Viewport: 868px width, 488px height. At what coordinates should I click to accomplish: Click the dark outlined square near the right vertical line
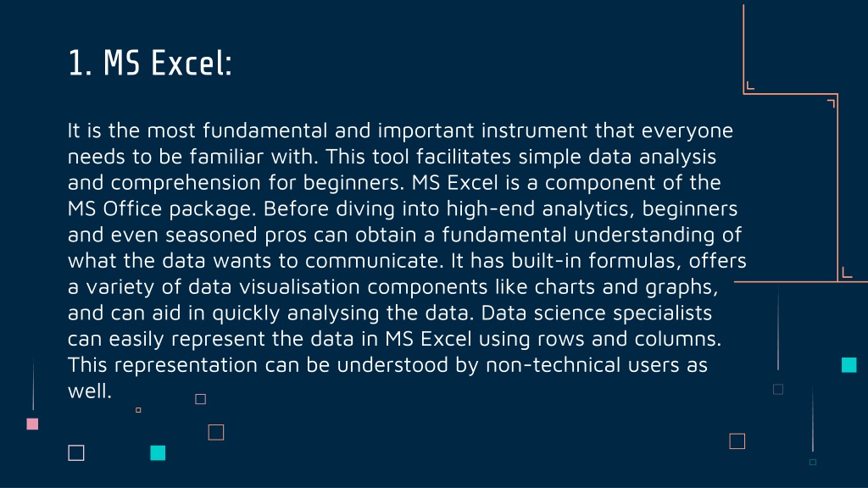coord(778,390)
